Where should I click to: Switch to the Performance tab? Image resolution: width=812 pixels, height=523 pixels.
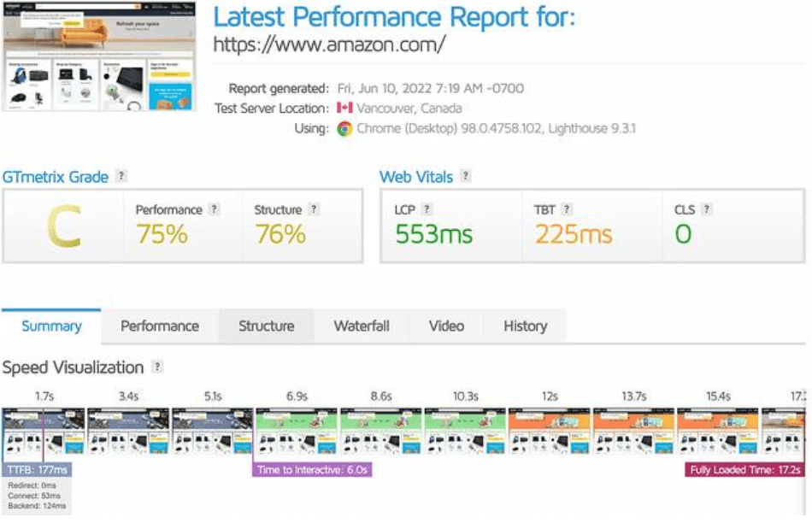tap(160, 326)
